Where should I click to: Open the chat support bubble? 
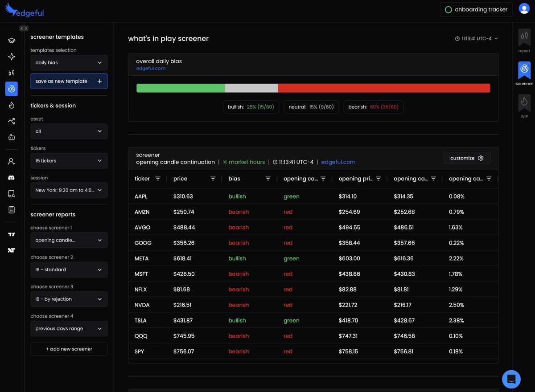(x=511, y=379)
